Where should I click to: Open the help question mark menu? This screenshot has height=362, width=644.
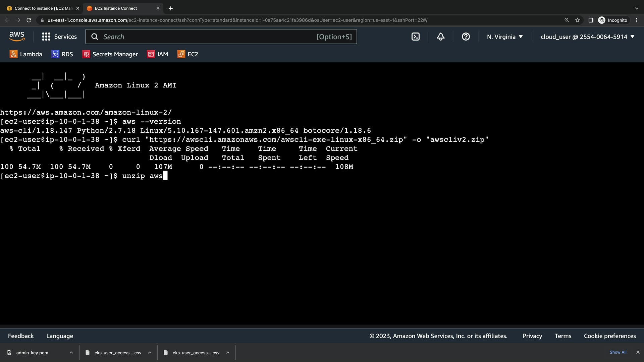[466, 37]
